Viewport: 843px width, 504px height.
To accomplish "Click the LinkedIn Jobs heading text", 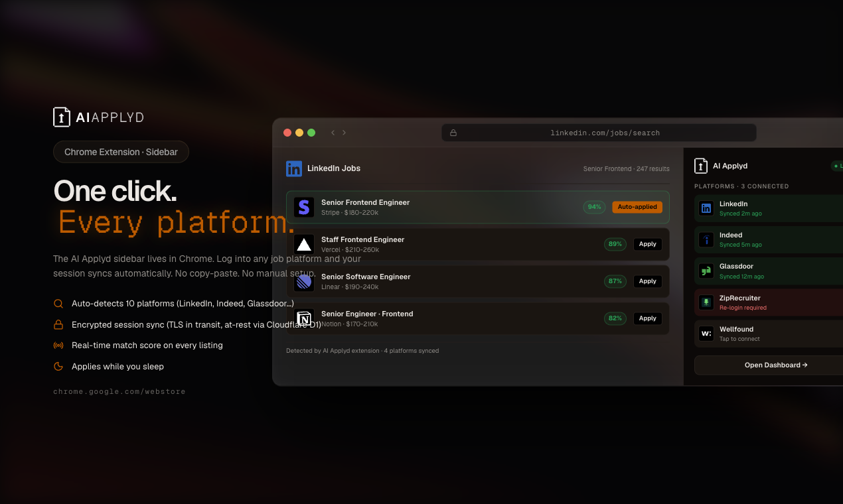I will click(334, 168).
